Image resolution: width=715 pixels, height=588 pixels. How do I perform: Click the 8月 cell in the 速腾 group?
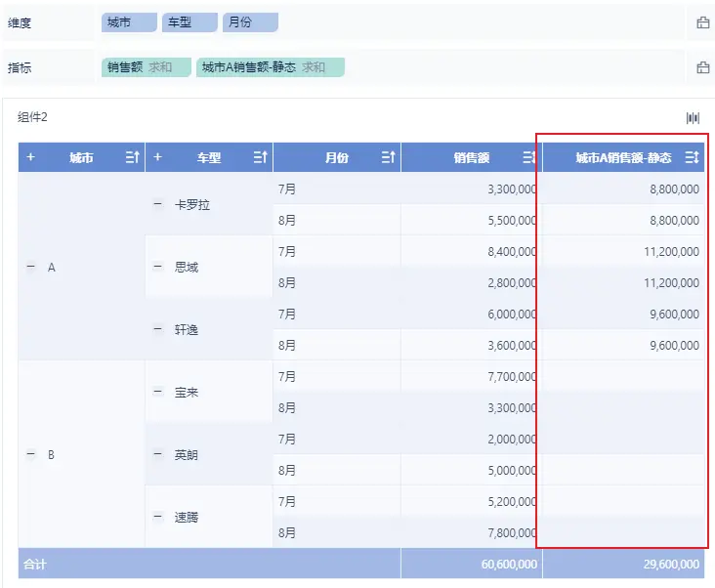[x=337, y=532]
